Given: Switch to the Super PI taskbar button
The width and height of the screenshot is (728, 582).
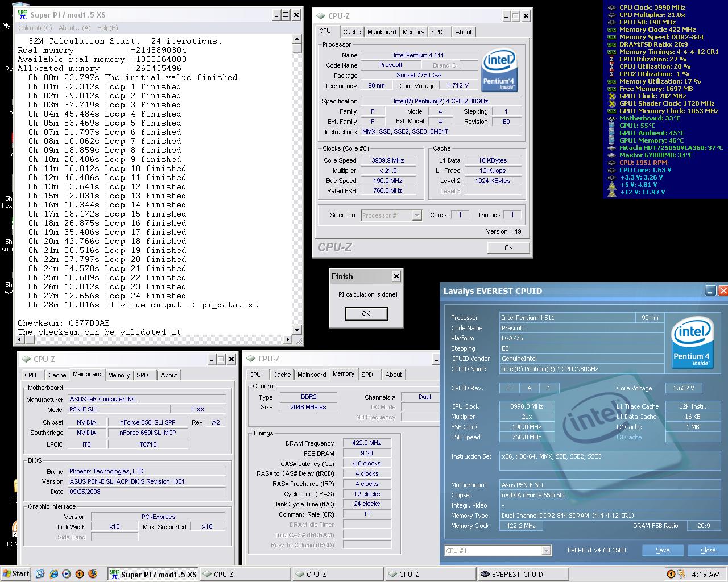Looking at the screenshot, I should [x=154, y=574].
